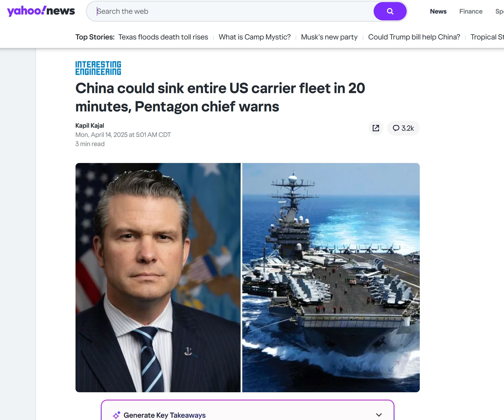Viewport: 504px width, 420px height.
Task: Select the Finance tab
Action: point(471,11)
